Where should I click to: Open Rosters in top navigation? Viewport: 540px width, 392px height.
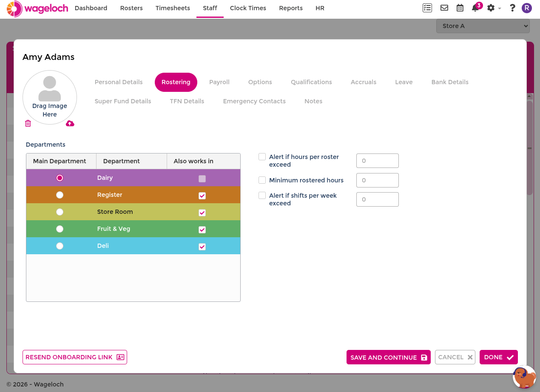[x=131, y=8]
